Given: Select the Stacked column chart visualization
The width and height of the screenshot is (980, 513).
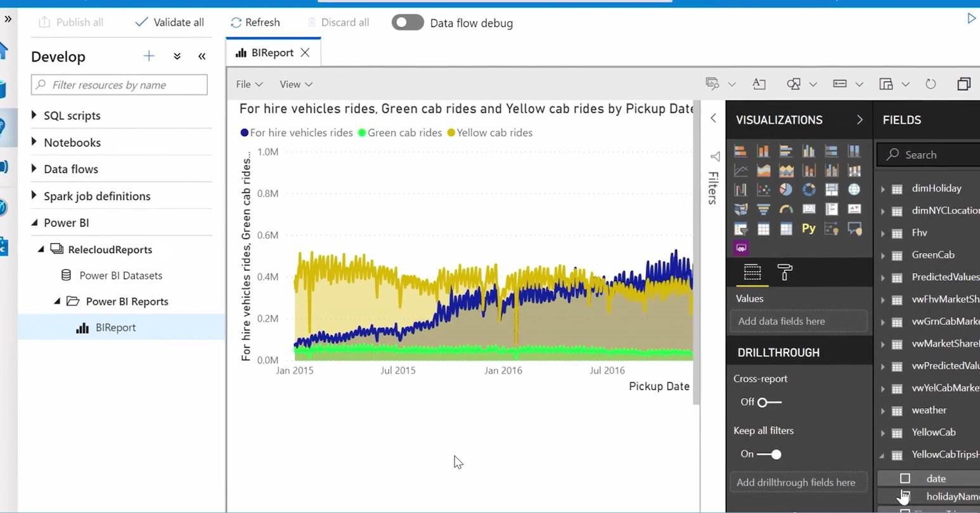Looking at the screenshot, I should [763, 151].
